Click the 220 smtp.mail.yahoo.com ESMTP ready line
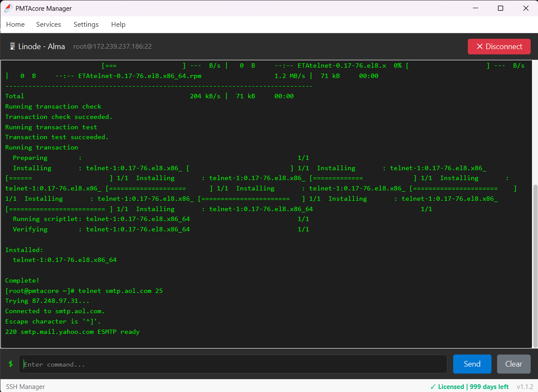Viewport: 538px width, 392px height. pos(72,332)
